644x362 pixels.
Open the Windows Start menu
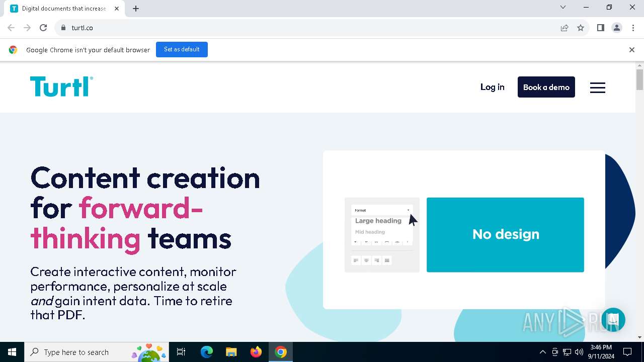(x=12, y=352)
